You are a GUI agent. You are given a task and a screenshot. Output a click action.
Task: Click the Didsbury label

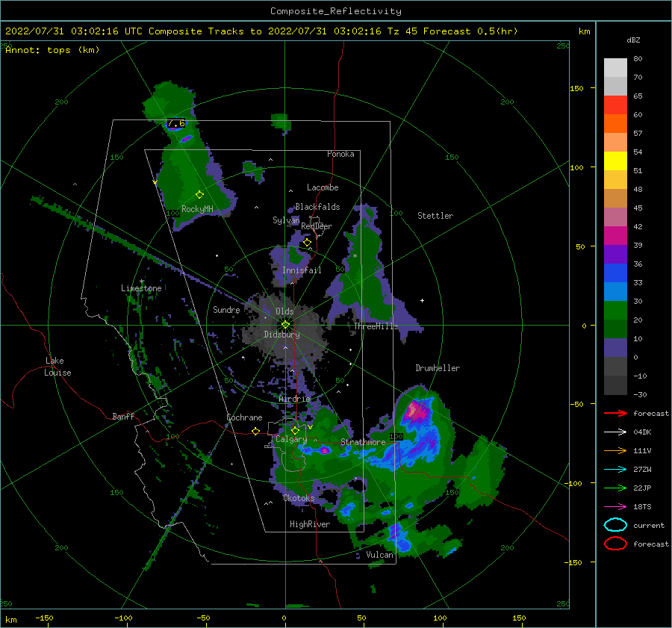pos(281,335)
